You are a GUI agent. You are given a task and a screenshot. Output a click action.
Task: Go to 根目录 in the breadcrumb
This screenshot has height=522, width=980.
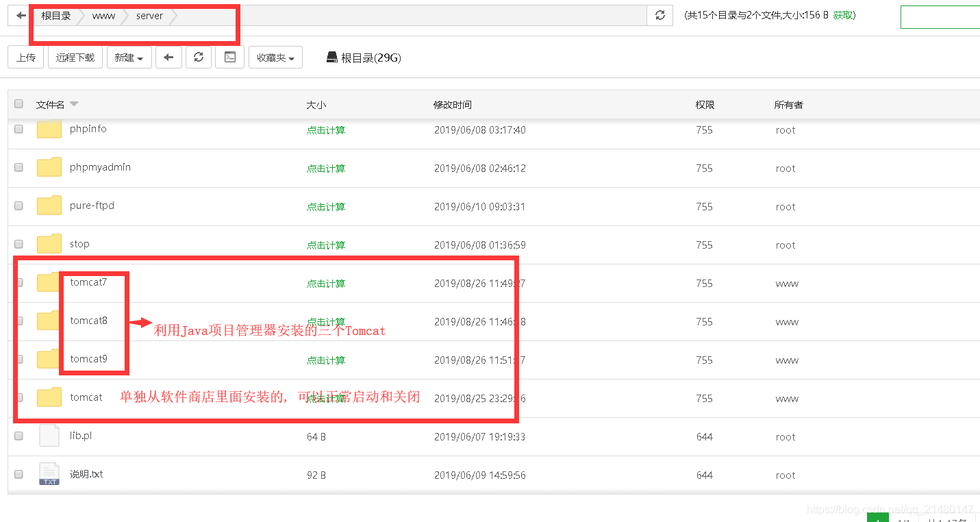[x=56, y=16]
